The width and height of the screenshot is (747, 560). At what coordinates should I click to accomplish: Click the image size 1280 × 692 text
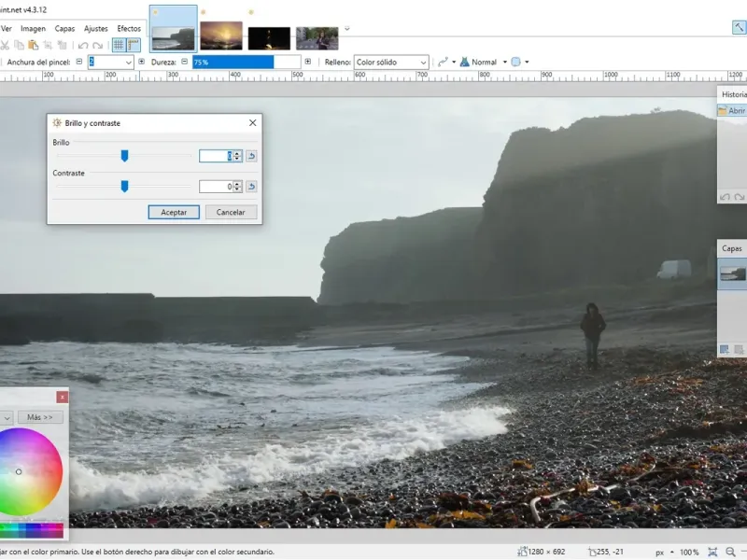pos(547,552)
